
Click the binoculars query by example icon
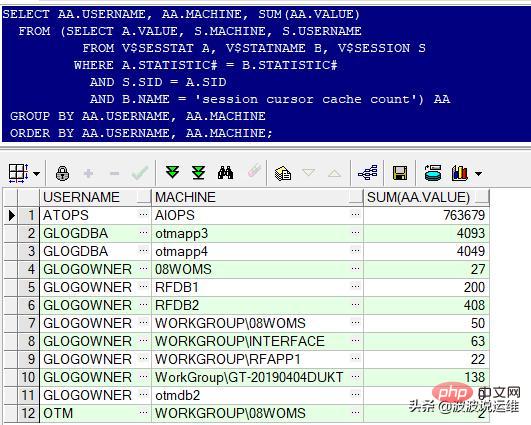pos(225,173)
